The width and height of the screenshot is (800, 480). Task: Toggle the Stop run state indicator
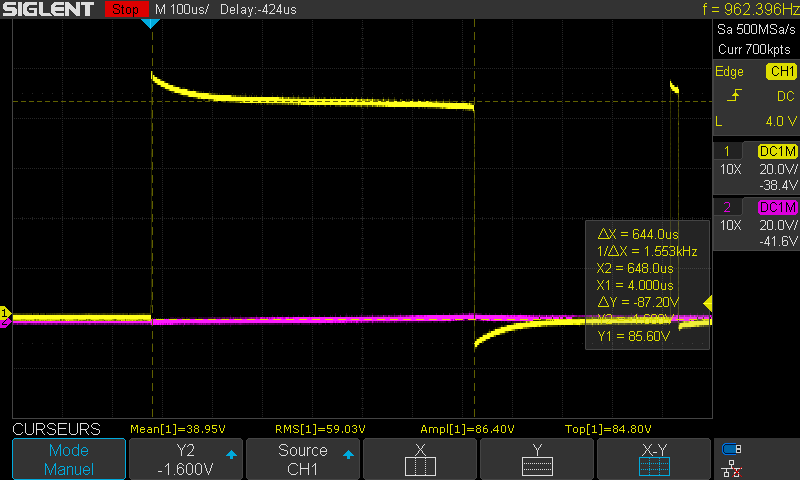(x=123, y=9)
